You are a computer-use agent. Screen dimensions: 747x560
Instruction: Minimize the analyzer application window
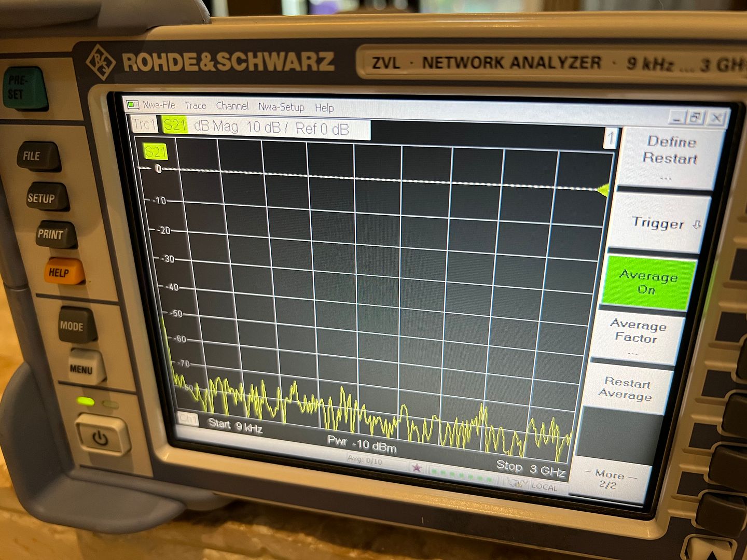[675, 117]
